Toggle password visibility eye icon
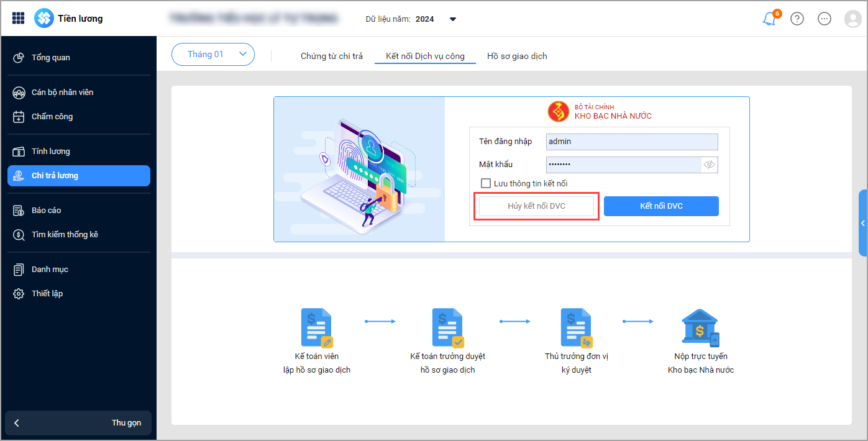The height and width of the screenshot is (441, 868). pos(709,165)
